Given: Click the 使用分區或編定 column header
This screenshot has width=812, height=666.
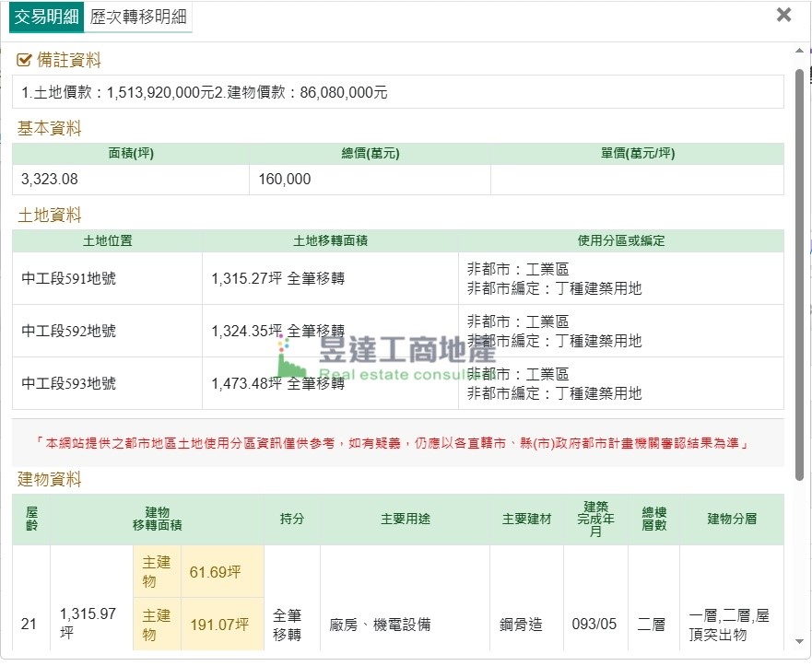Looking at the screenshot, I should pyautogui.click(x=620, y=241).
